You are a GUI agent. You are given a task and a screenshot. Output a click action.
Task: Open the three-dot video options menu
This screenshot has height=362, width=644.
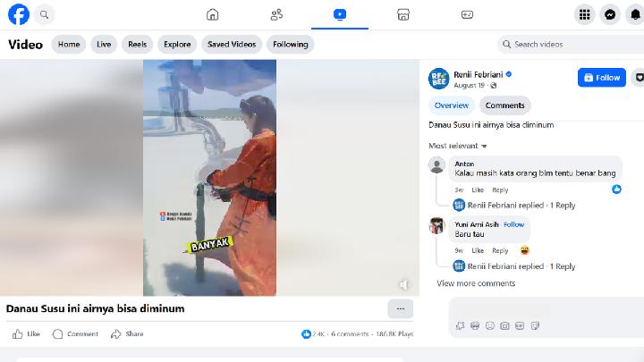(x=400, y=308)
